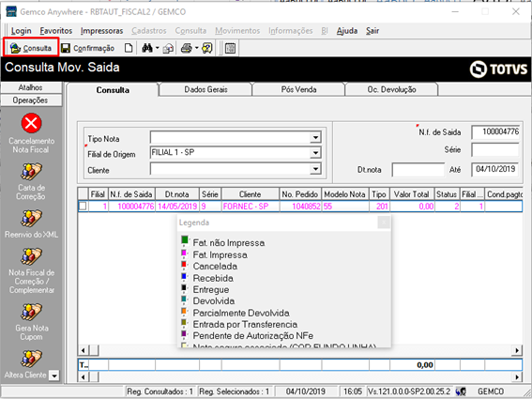Screen dimensions: 532x399
Task: Click totals row scrollbar right arrow
Action: [x=517, y=376]
